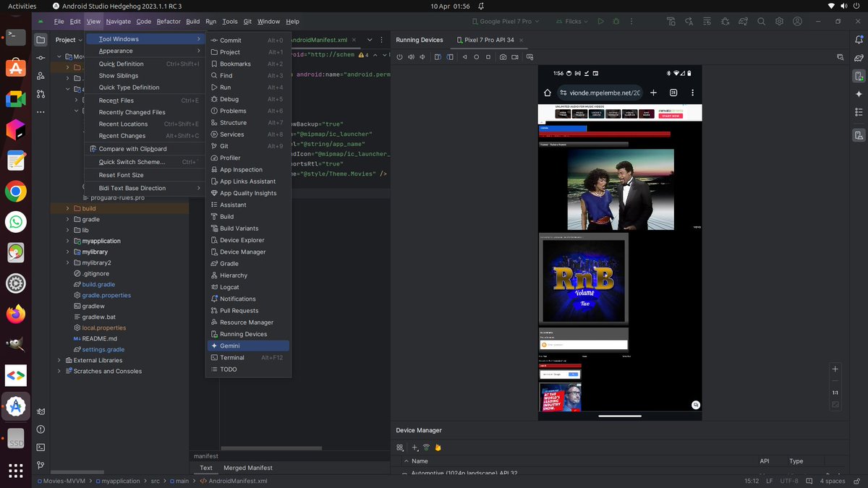The height and width of the screenshot is (488, 868).
Task: Click the Run app play icon
Action: [600, 22]
